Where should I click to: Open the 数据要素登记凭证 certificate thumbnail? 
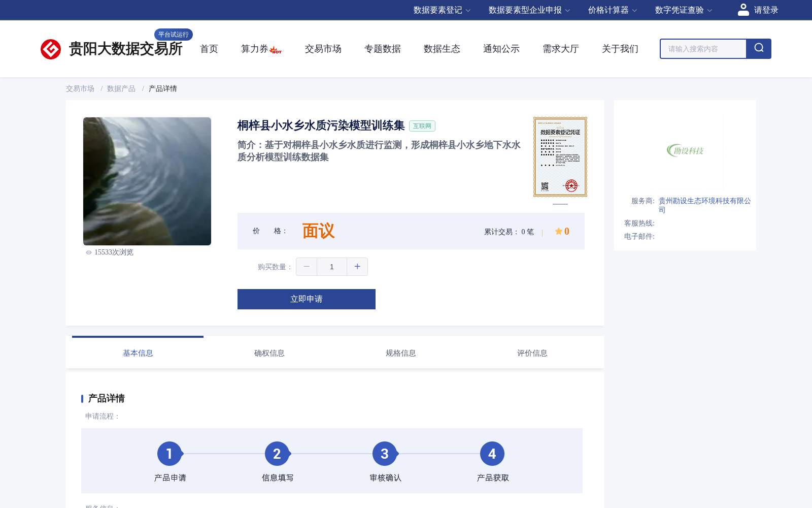pos(560,157)
